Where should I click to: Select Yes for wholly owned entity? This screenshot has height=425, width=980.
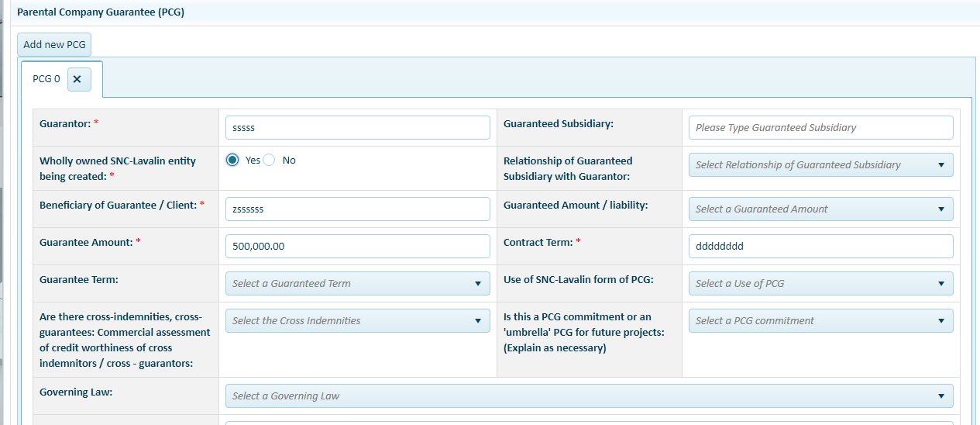click(232, 160)
